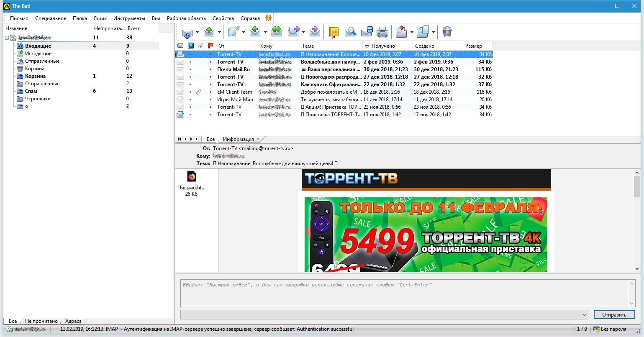The width and height of the screenshot is (644, 337).
Task: Open the Get New Mail dropdown arrow
Action: tap(198, 32)
